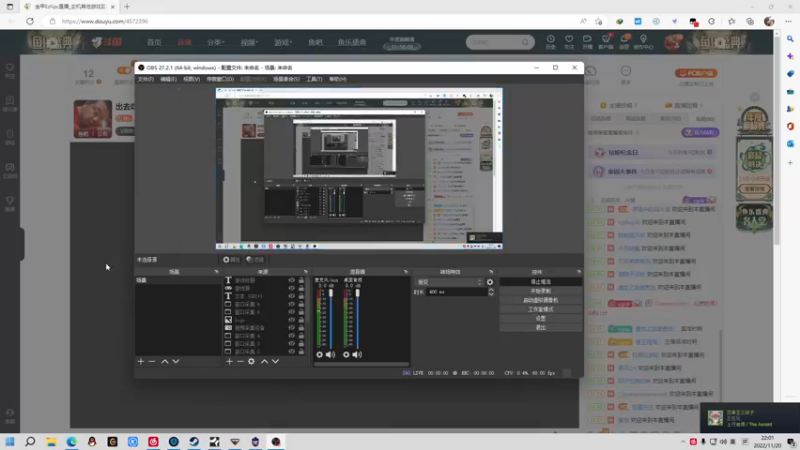Open transition properties gear next to 渐变
Screen dimensions: 800x450
point(490,282)
